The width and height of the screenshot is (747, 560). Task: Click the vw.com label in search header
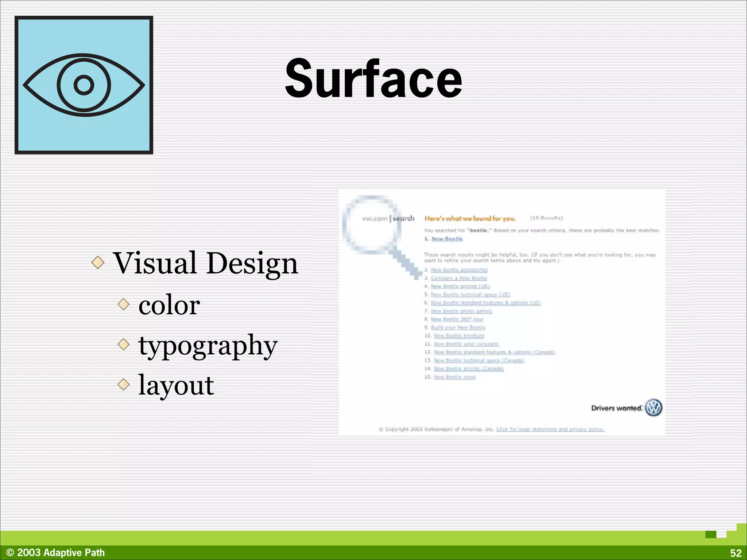point(375,219)
